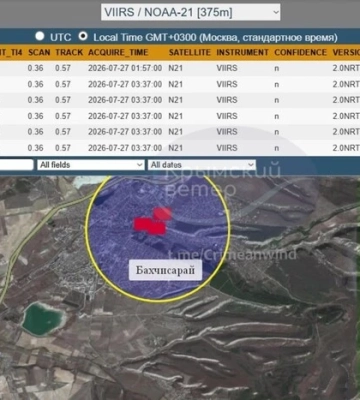Click the upper round red fire marker
The height and width of the screenshot is (400, 360).
tap(163, 214)
